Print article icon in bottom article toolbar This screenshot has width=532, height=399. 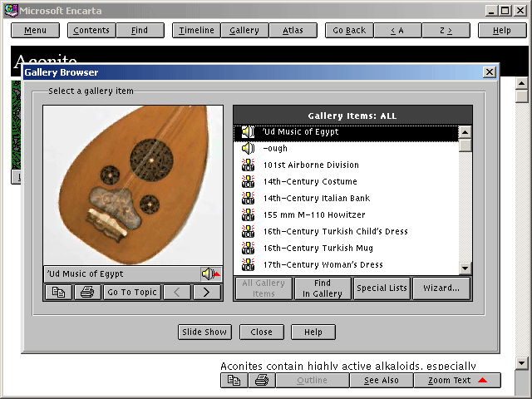coord(262,381)
